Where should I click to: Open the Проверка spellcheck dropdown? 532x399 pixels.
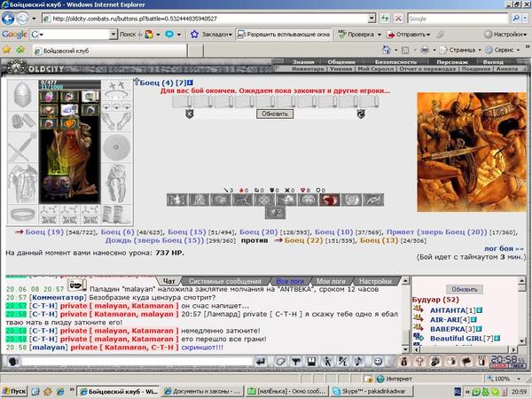pyautogui.click(x=379, y=35)
